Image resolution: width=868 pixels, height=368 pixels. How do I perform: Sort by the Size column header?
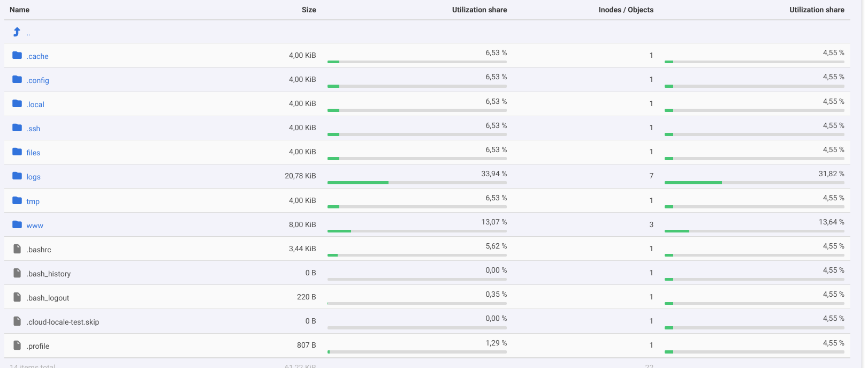pos(308,10)
